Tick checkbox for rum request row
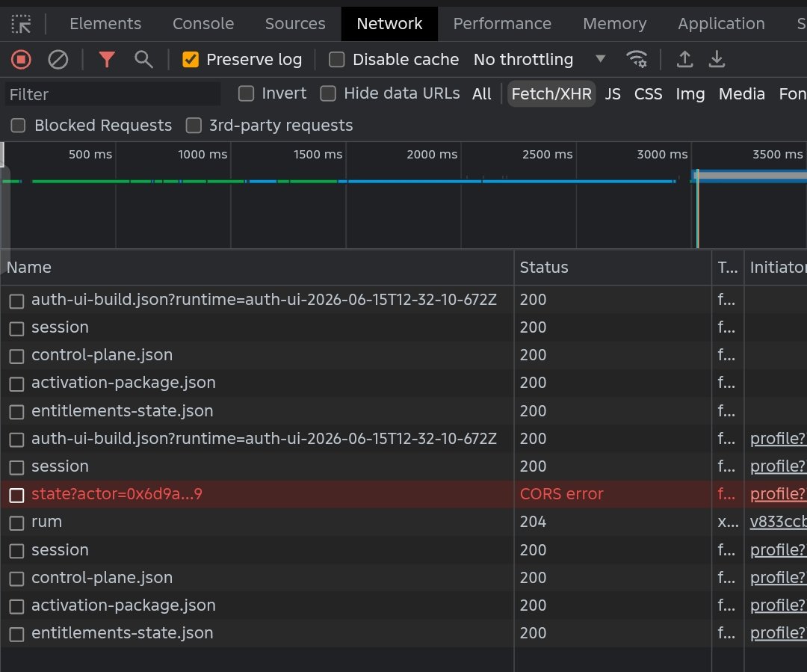The image size is (807, 672). tap(16, 523)
